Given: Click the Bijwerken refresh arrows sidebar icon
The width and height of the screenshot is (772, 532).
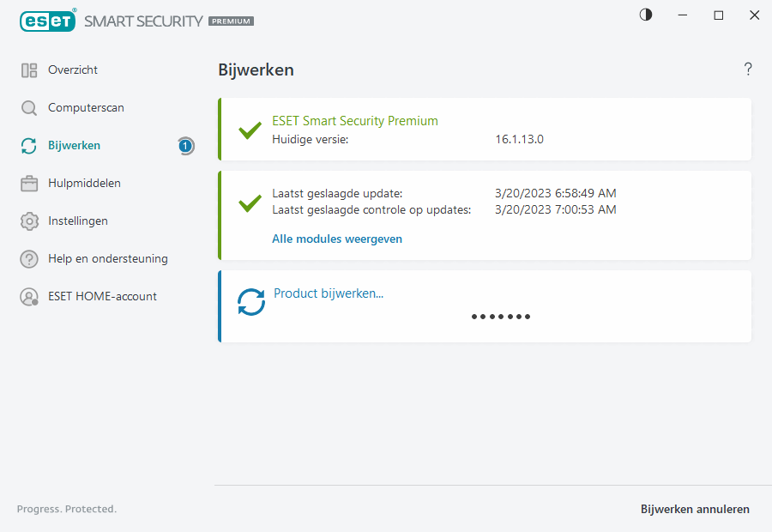Looking at the screenshot, I should [29, 146].
